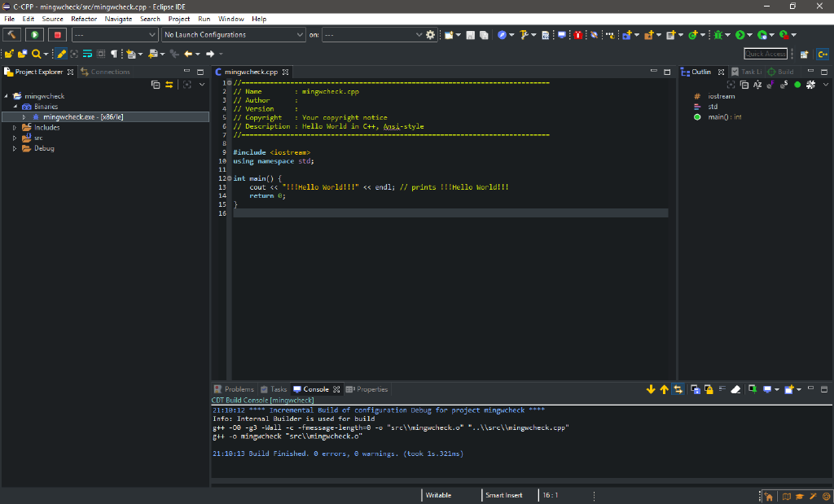This screenshot has height=504, width=834.
Task: Jump to next console item with down arrow
Action: (651, 389)
